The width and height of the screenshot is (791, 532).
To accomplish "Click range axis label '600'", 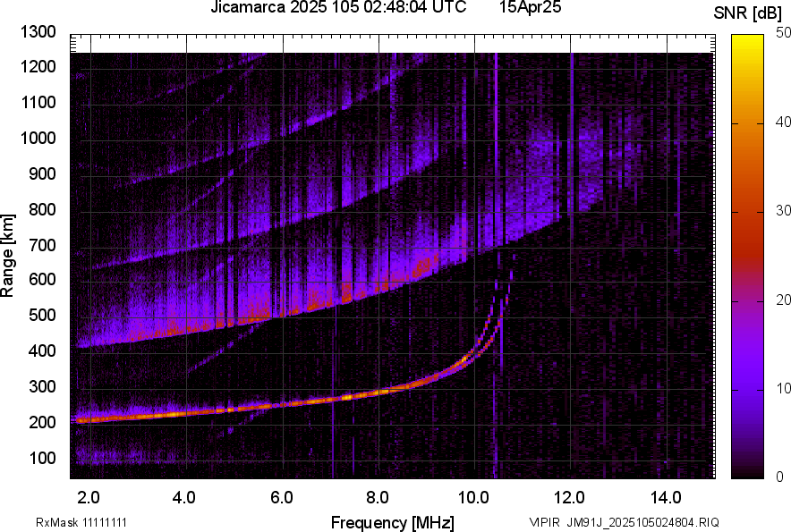I will tap(42, 279).
